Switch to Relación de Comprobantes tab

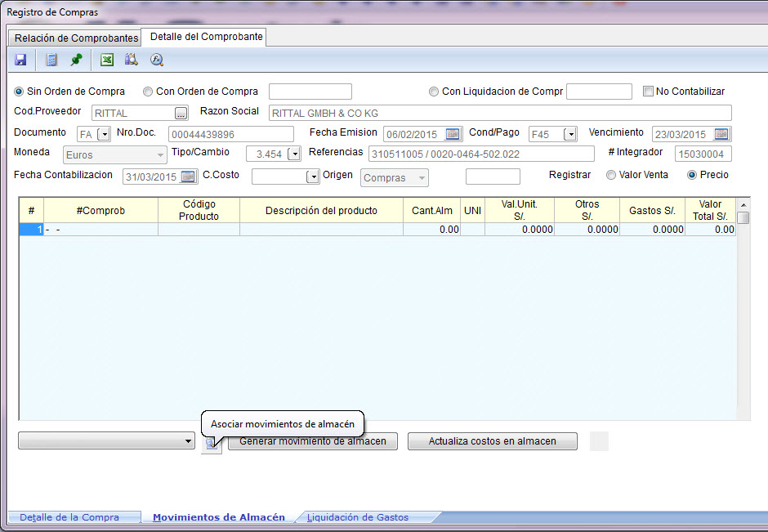pos(76,38)
